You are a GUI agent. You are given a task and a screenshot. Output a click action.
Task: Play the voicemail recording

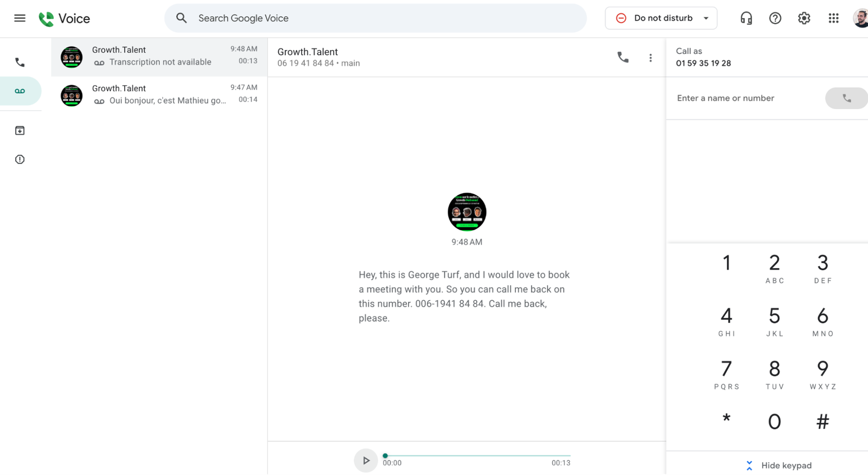[x=366, y=461]
